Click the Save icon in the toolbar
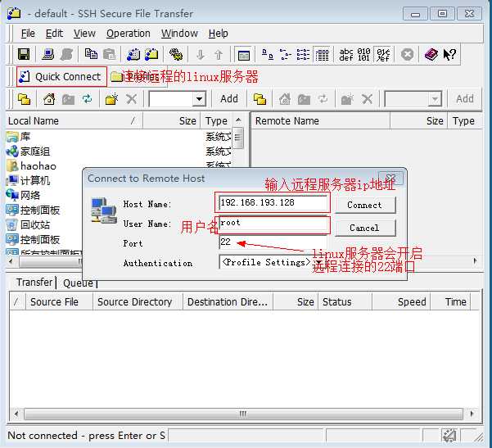The image size is (492, 448). point(24,54)
